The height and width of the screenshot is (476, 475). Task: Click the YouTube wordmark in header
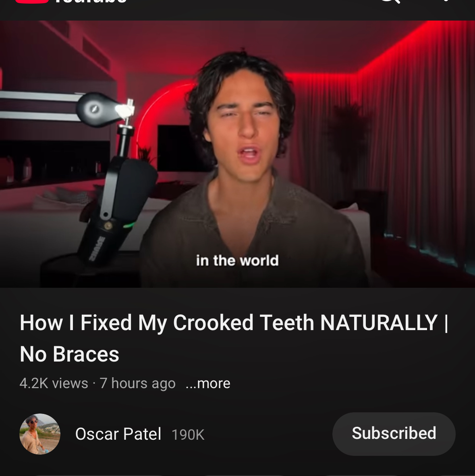(91, 2)
